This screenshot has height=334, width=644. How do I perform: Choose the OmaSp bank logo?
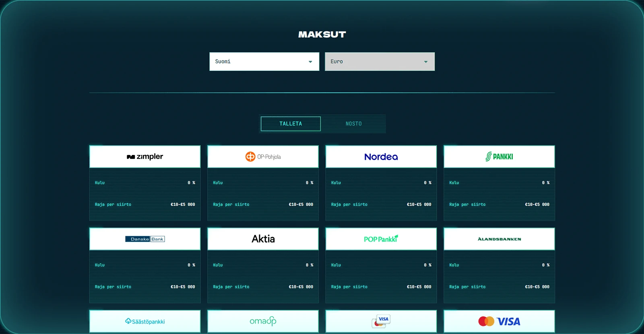263,321
